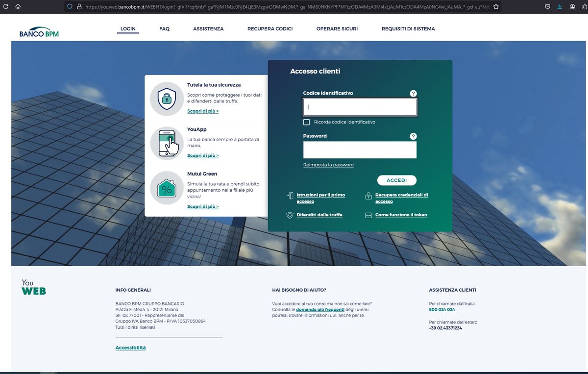The image size is (588, 374).
Task: Click the INFO GENERALI footer heading
Action: pos(133,290)
